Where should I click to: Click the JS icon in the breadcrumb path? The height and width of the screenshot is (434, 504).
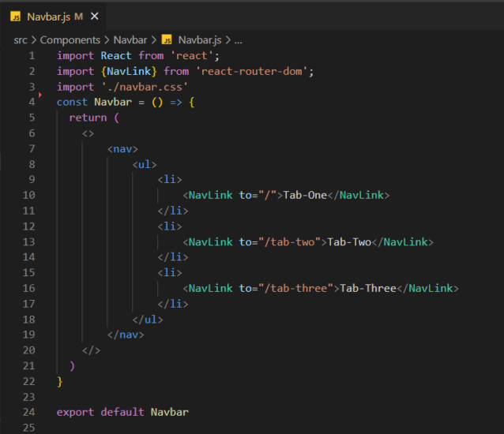click(167, 39)
